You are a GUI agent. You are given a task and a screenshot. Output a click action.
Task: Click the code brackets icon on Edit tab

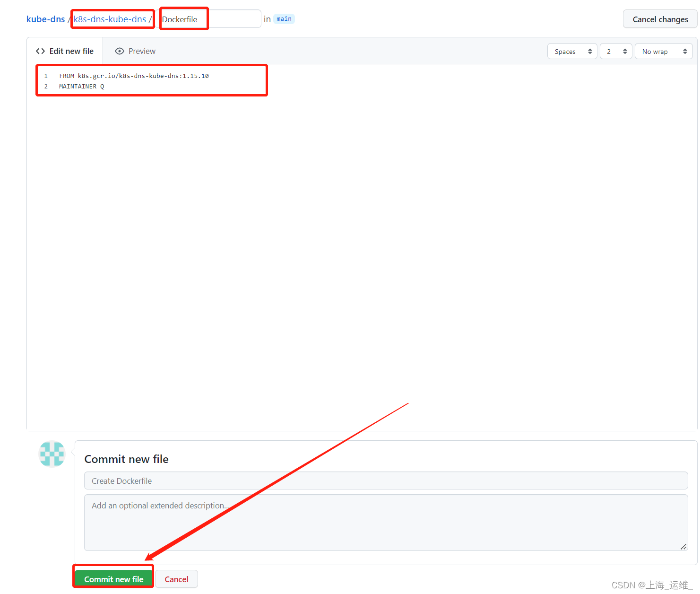click(x=41, y=51)
